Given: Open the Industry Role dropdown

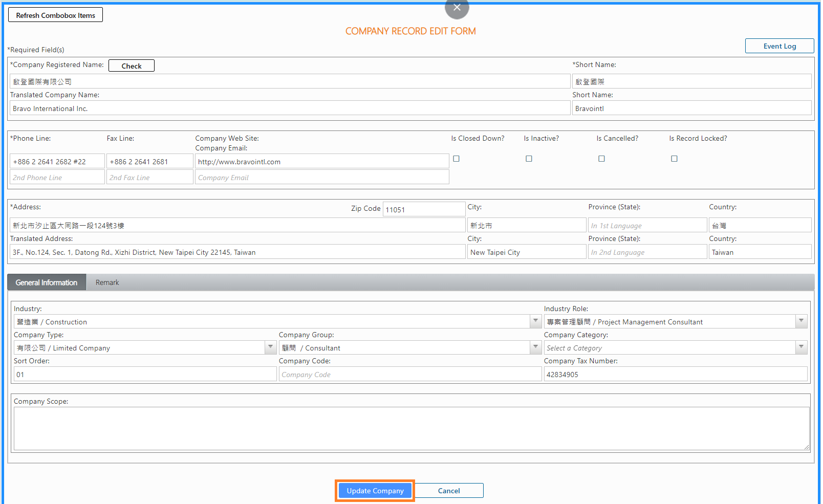Looking at the screenshot, I should [x=801, y=321].
